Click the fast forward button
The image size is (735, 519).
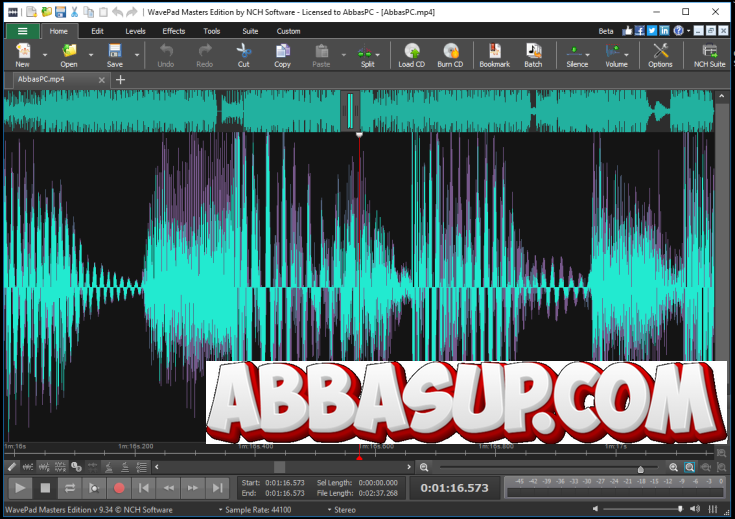click(193, 488)
